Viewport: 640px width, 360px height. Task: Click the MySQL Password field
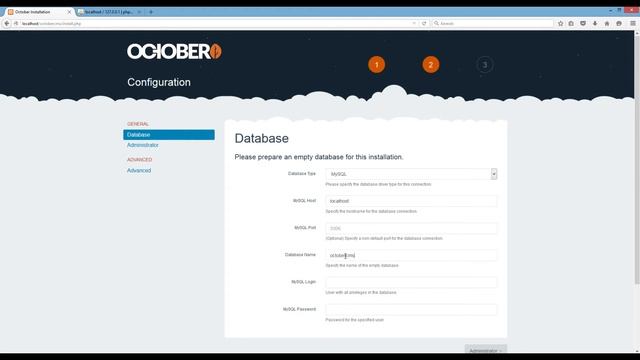pos(411,309)
